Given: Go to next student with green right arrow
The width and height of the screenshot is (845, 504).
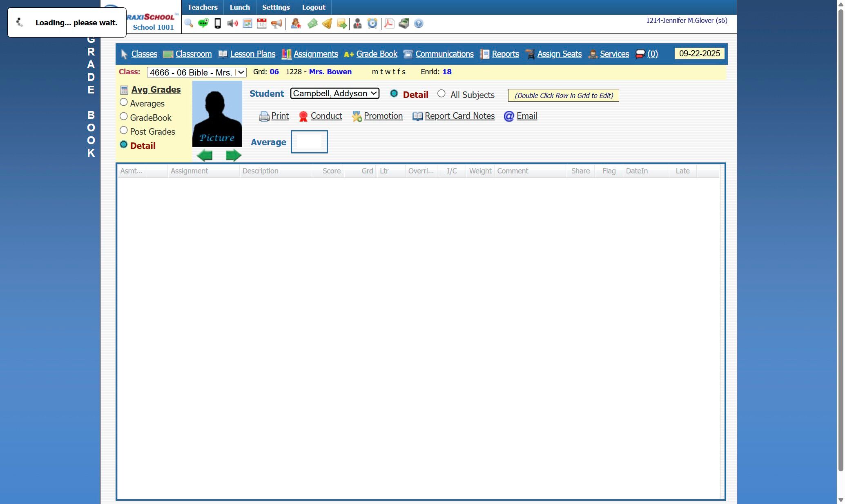Looking at the screenshot, I should pyautogui.click(x=233, y=155).
